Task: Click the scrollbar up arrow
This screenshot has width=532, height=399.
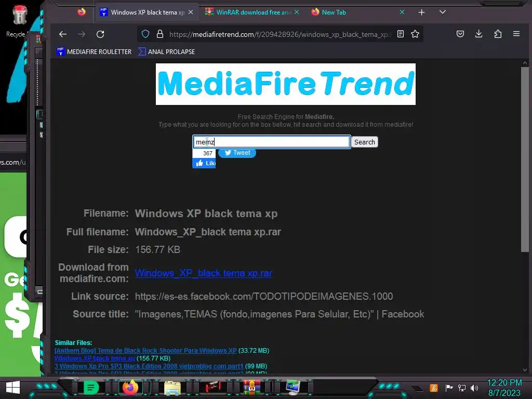Action: 525,63
